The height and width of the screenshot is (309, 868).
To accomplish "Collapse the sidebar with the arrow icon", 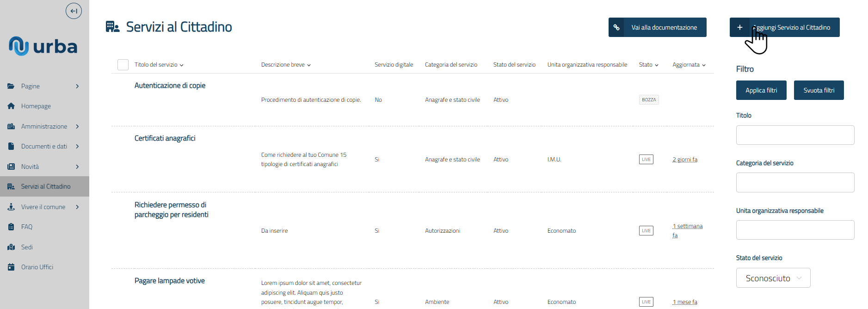I will coord(74,11).
